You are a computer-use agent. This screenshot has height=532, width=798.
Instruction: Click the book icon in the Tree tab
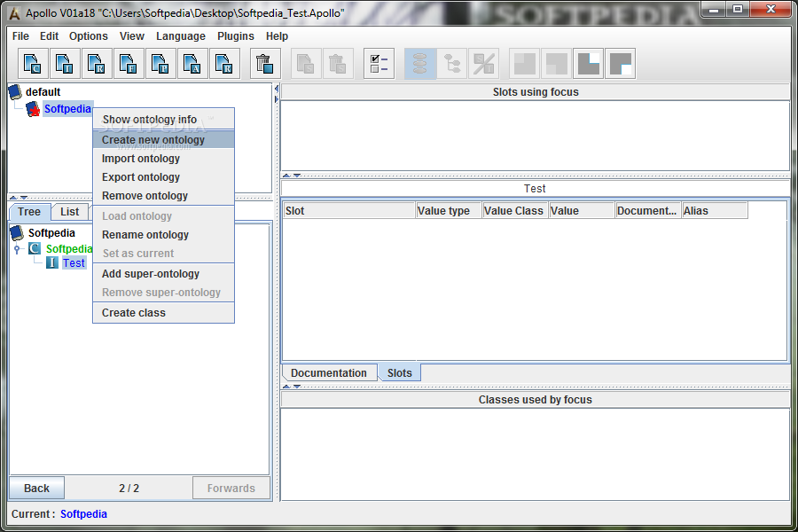pyautogui.click(x=18, y=233)
